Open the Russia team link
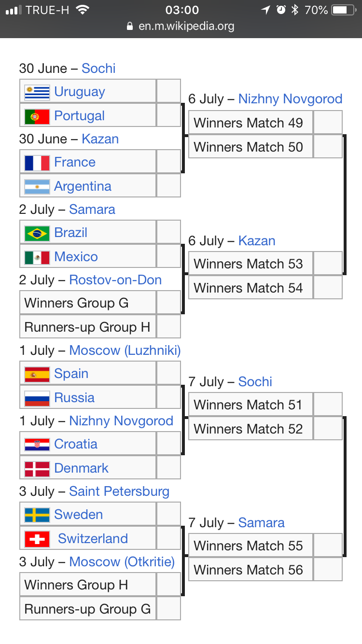The height and width of the screenshot is (644, 362). [74, 398]
